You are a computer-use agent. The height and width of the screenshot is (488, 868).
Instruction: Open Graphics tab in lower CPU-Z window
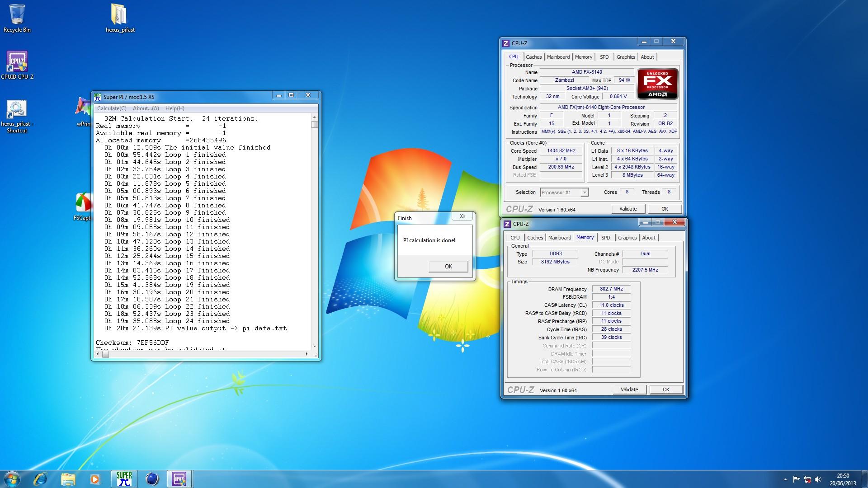coord(627,238)
